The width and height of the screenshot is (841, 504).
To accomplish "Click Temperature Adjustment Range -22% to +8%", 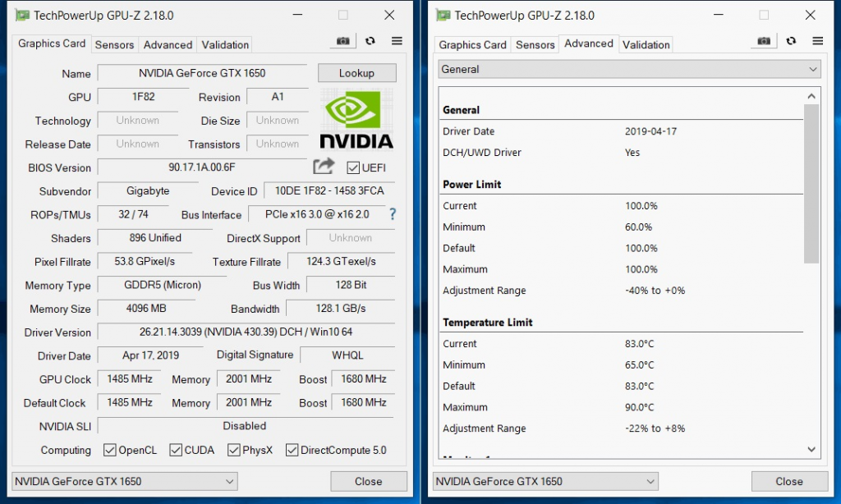I will coord(655,428).
